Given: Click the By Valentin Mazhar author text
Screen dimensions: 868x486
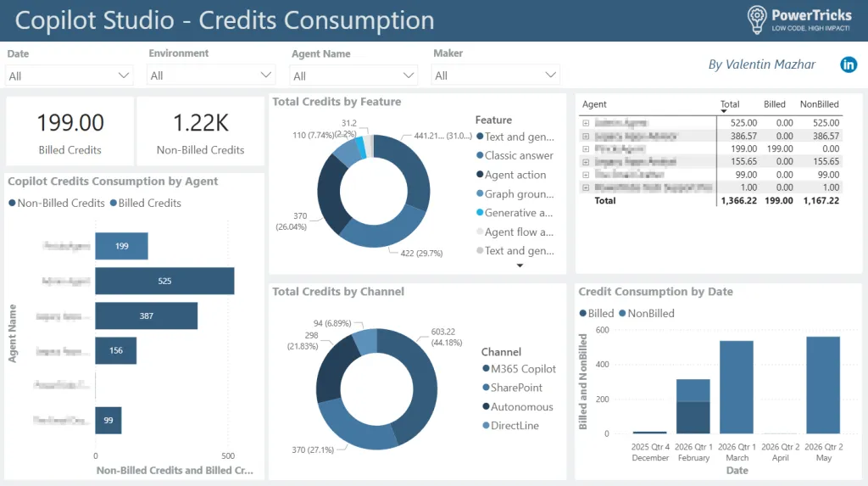Looking at the screenshot, I should coord(762,64).
